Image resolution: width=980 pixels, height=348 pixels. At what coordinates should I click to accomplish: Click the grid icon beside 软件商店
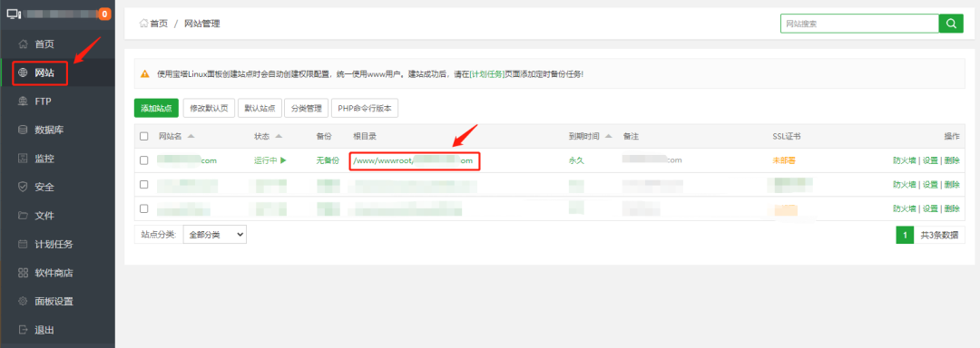23,273
